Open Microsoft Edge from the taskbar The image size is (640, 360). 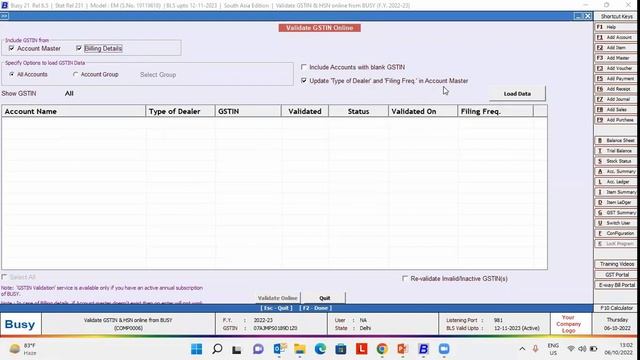click(320, 349)
